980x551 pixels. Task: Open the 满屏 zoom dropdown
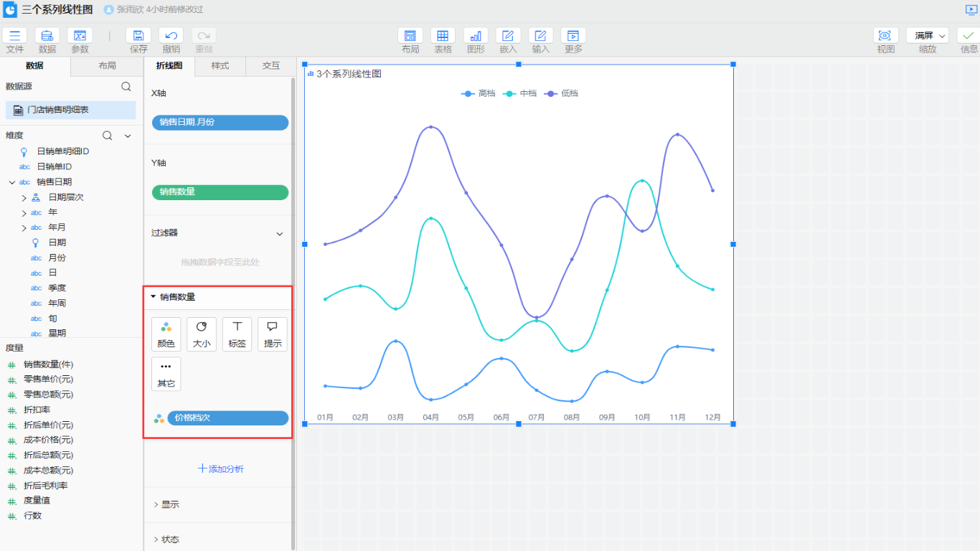pyautogui.click(x=927, y=36)
